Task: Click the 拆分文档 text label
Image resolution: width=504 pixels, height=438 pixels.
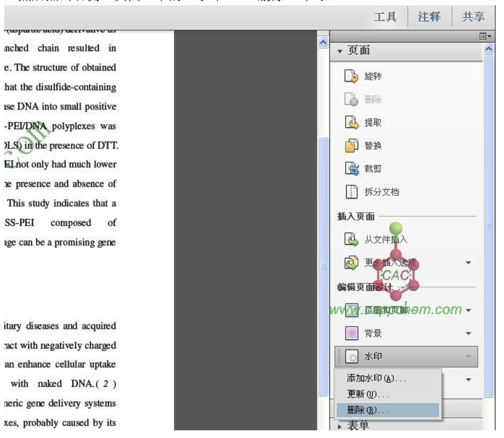Action: pyautogui.click(x=382, y=192)
